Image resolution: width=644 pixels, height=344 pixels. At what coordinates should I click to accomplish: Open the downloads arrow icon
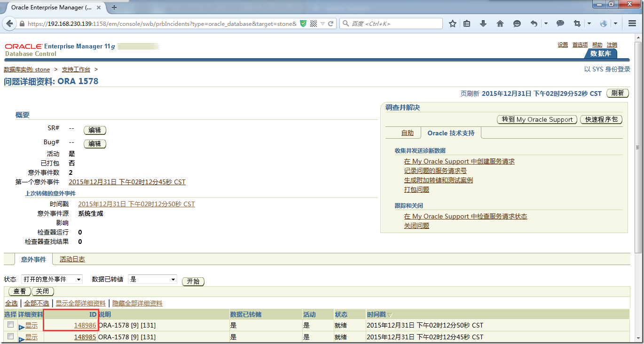coord(483,23)
